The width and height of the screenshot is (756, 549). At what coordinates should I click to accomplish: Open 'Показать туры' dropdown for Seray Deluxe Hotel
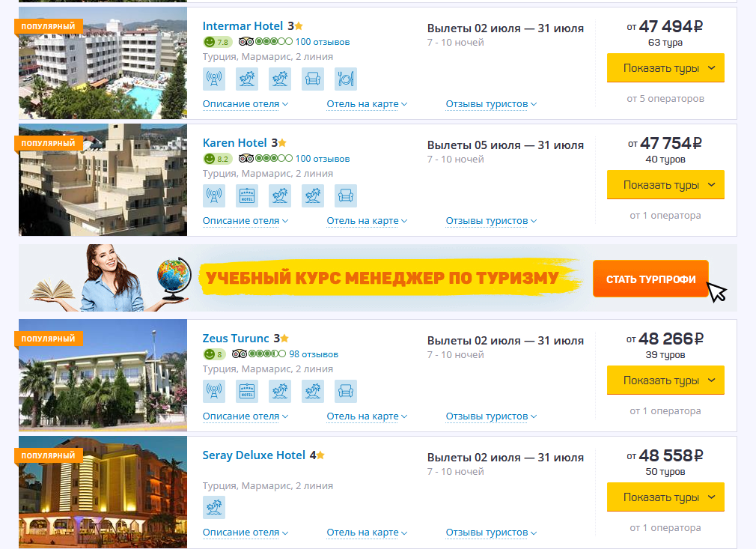[665, 497]
